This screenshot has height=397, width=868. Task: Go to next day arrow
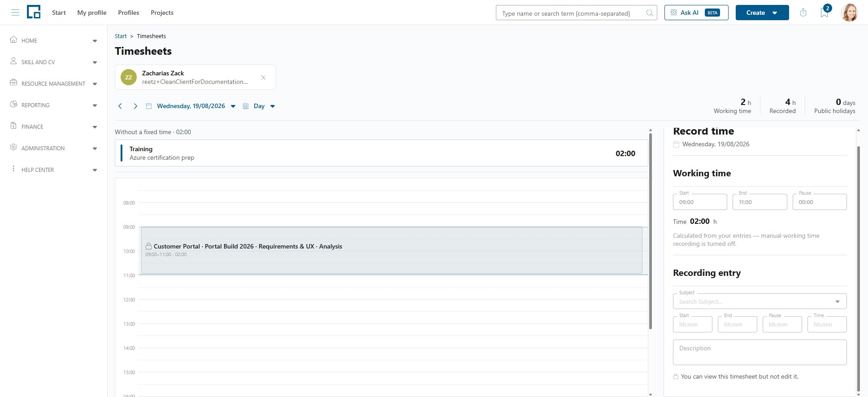point(135,106)
